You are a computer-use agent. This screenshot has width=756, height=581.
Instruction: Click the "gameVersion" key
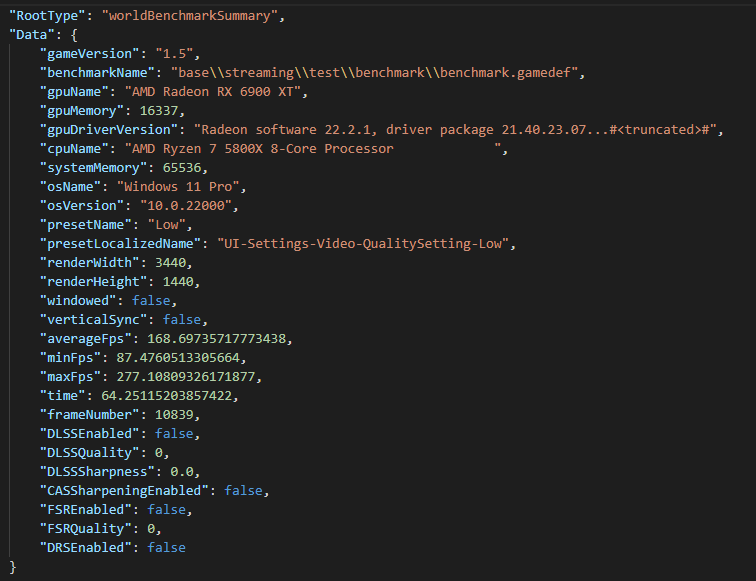(x=90, y=54)
